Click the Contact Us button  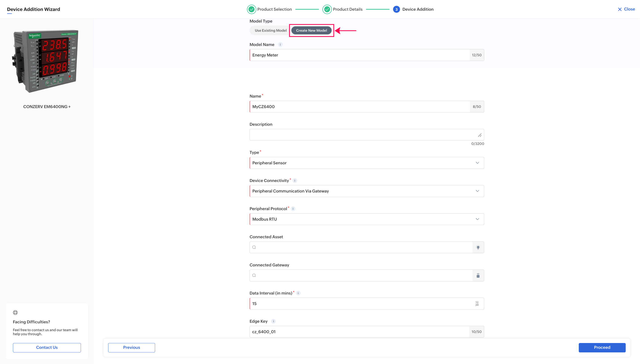click(x=47, y=347)
